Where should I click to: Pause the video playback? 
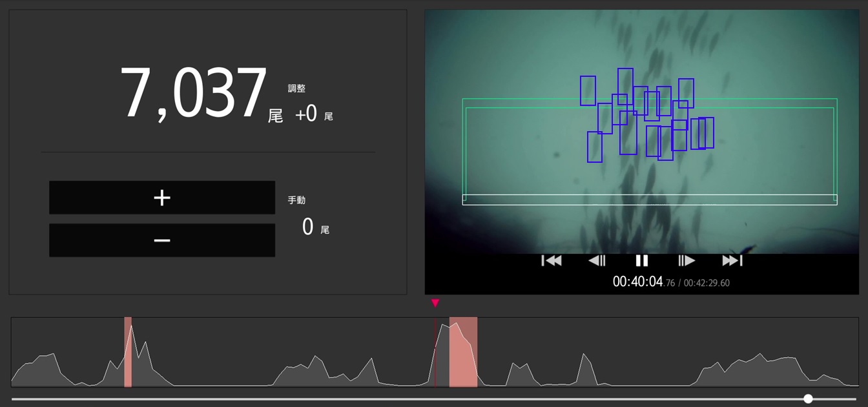click(x=641, y=260)
